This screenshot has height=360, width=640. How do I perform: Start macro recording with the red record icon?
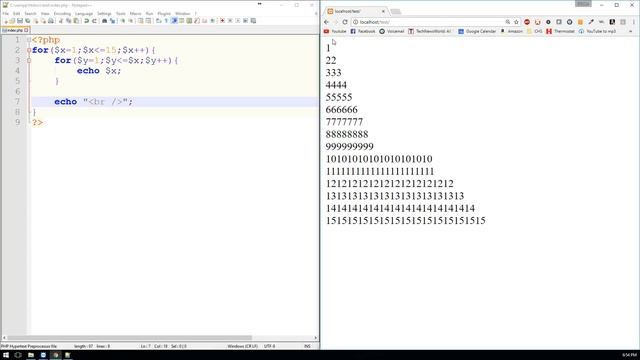click(222, 21)
